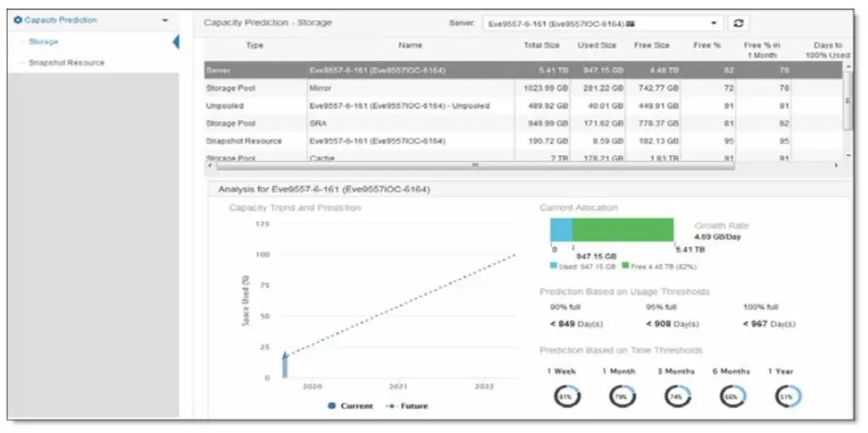Image resolution: width=868 pixels, height=433 pixels.
Task: Click the 6 Months donut gauge
Action: (733, 397)
